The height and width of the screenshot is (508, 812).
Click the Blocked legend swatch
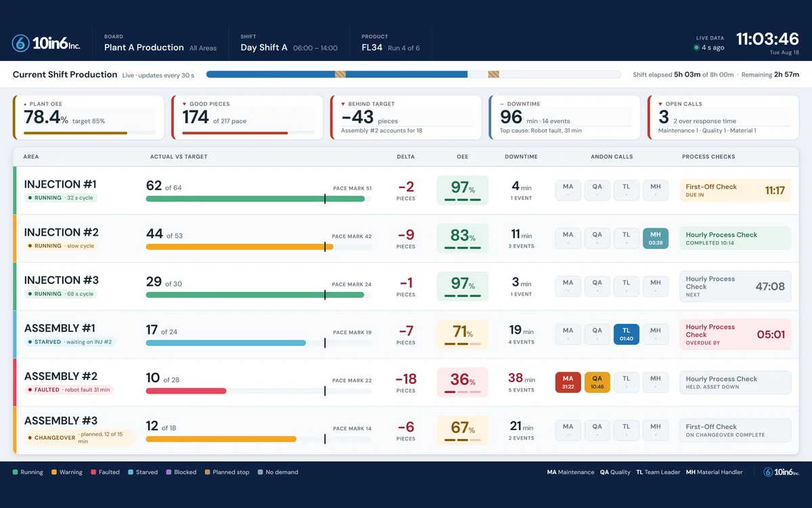pos(169,472)
